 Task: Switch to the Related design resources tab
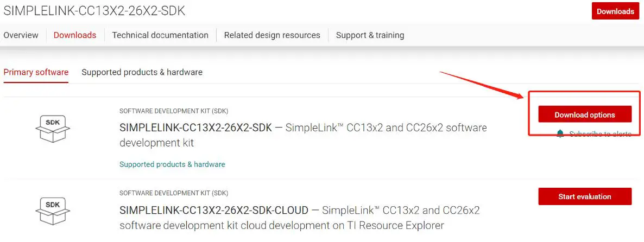pyautogui.click(x=272, y=35)
